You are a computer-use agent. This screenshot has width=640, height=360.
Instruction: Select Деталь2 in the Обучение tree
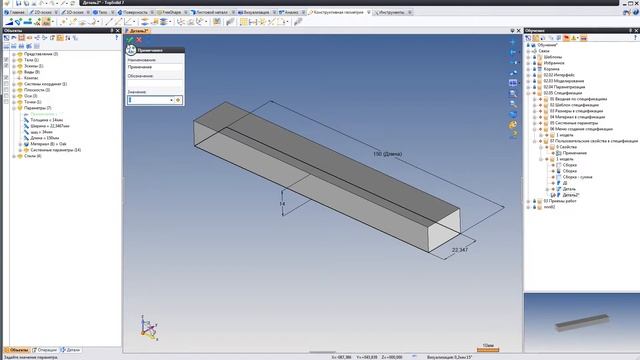[x=571, y=195]
